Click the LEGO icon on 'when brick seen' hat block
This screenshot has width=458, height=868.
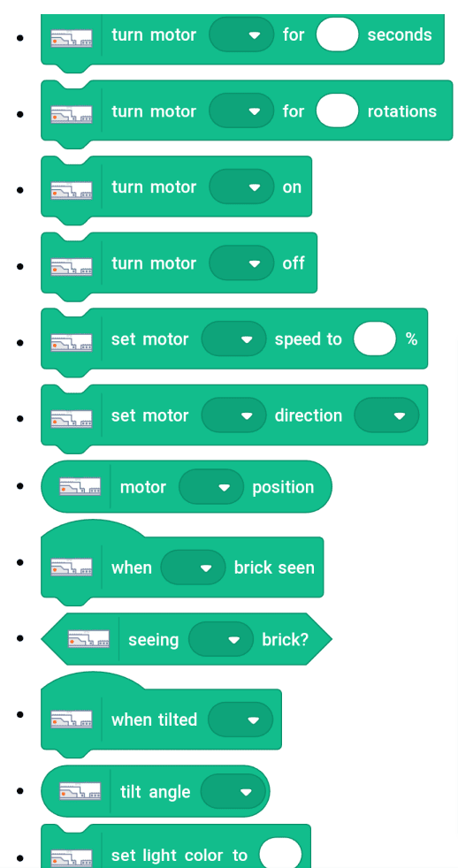72,567
